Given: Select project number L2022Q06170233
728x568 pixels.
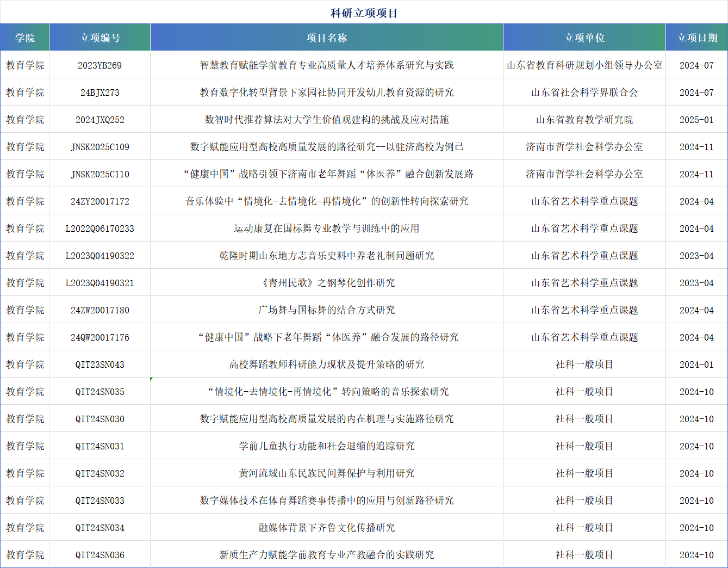Looking at the screenshot, I should tap(100, 229).
